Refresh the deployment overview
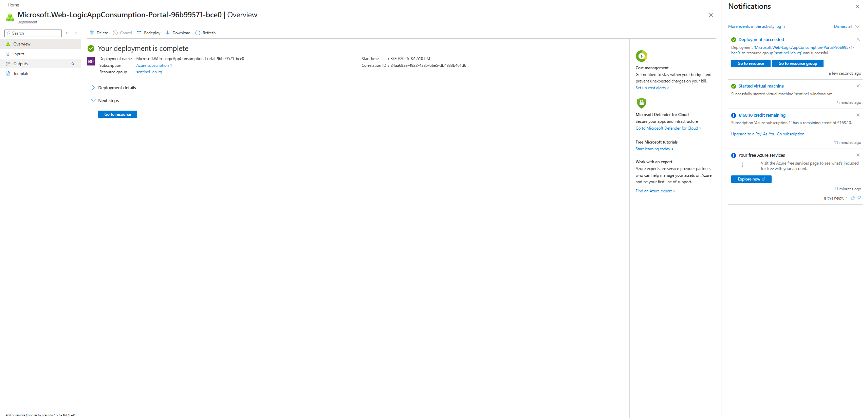 coord(205,33)
